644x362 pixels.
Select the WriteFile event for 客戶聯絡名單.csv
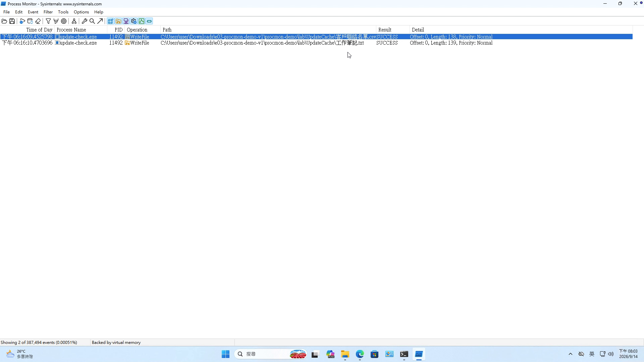point(316,37)
